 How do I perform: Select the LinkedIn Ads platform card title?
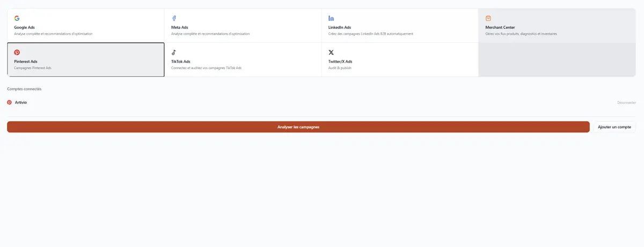340,27
